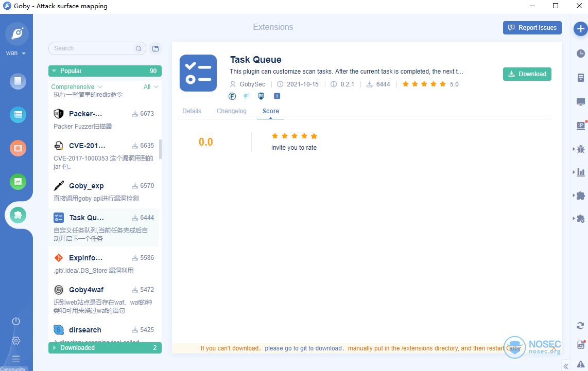Download the Task Queue plugin

tap(527, 74)
